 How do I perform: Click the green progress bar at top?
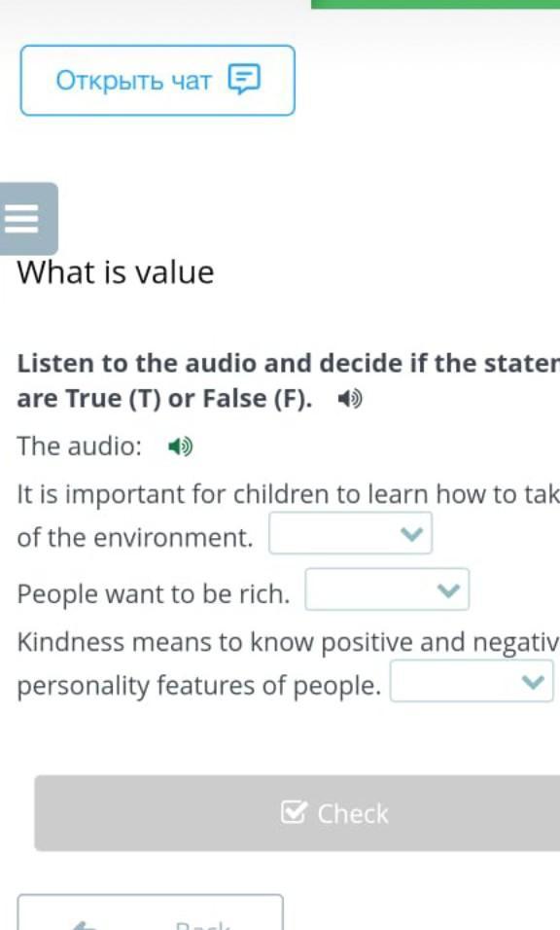[x=436, y=4]
